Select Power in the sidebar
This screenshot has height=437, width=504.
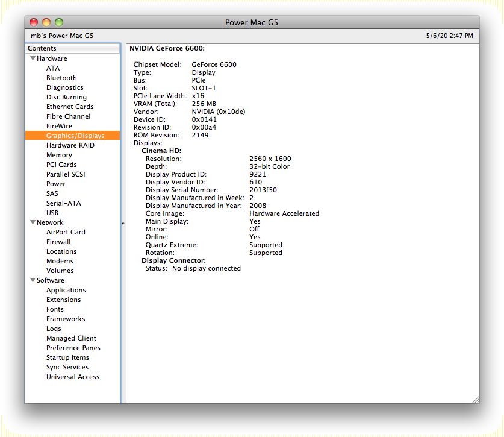click(55, 184)
